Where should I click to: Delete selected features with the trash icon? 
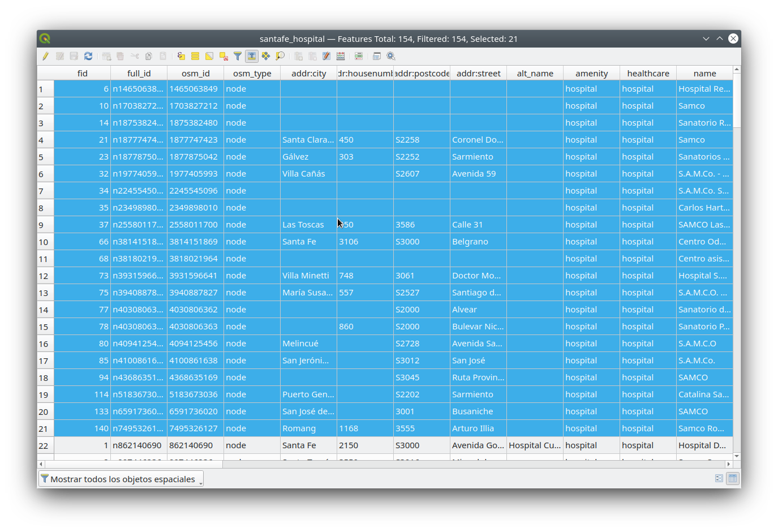click(x=121, y=56)
